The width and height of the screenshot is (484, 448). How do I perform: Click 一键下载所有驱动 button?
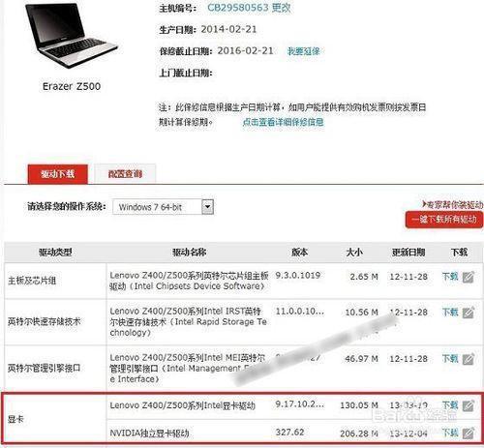[x=444, y=220]
